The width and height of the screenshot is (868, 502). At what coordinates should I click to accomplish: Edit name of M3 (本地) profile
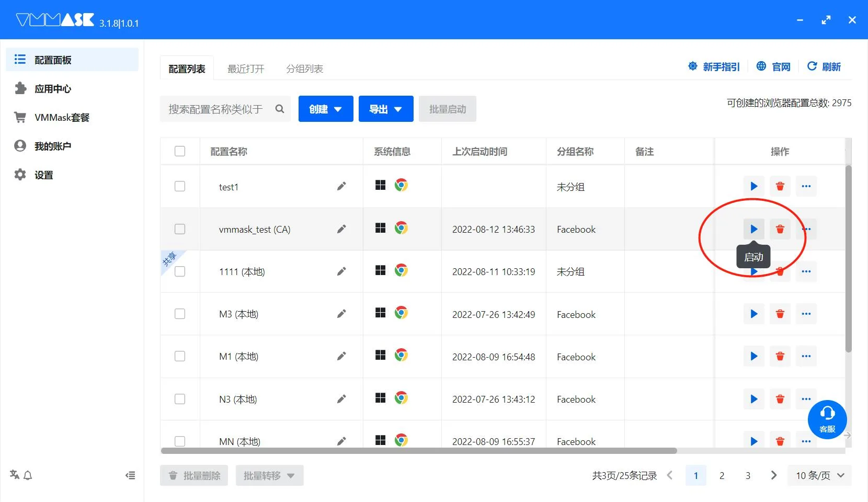point(341,314)
